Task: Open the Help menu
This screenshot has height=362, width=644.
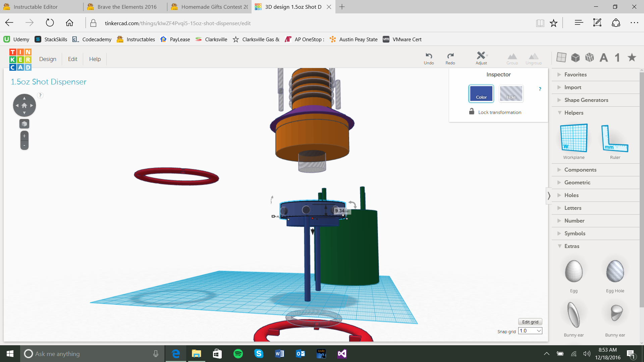Action: pyautogui.click(x=95, y=59)
